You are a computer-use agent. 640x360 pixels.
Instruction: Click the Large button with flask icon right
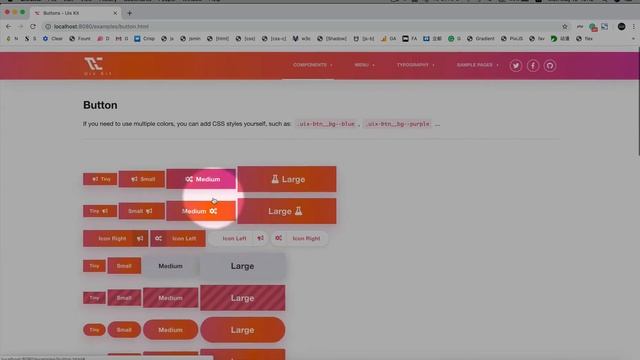287,211
